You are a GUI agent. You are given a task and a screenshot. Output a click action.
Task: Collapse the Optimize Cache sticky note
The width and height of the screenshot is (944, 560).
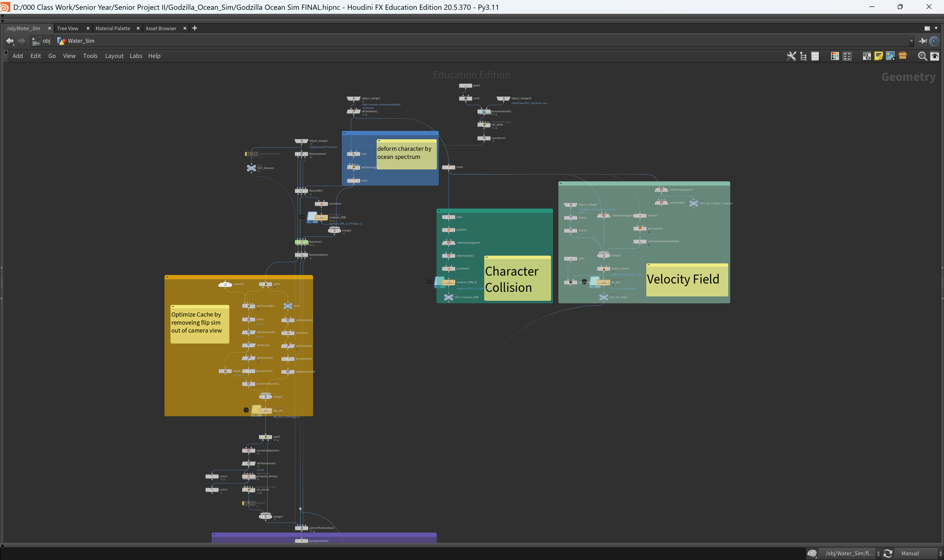tap(173, 307)
